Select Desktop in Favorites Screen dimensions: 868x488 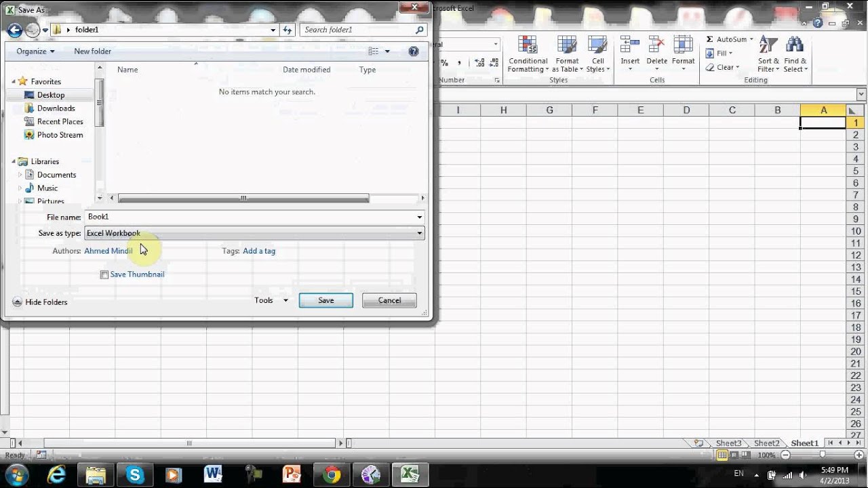click(x=51, y=95)
